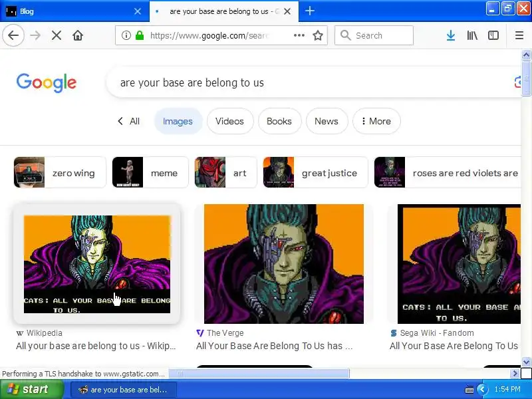Open the Windows Start menu

click(31, 389)
